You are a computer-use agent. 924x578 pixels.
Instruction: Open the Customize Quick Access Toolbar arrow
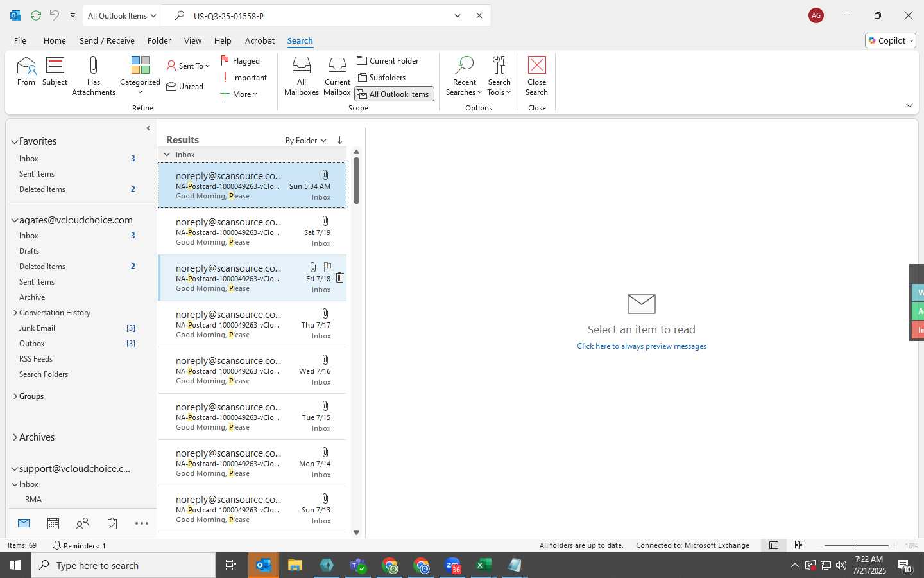coord(73,15)
